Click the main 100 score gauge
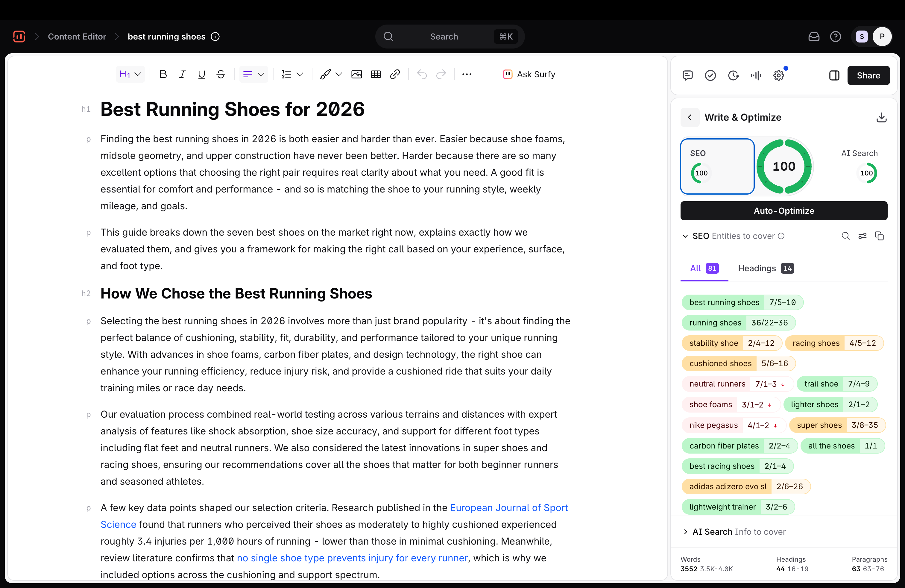Viewport: 905px width, 588px height. click(784, 166)
